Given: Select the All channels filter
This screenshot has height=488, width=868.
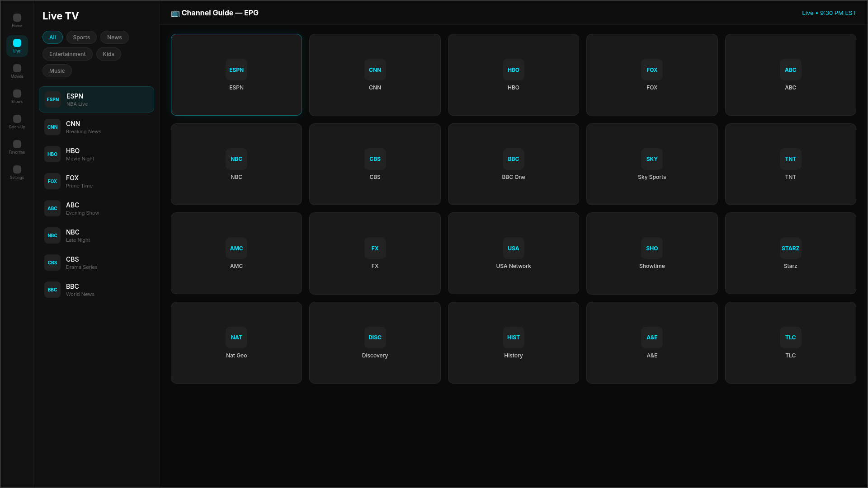Looking at the screenshot, I should click(52, 38).
